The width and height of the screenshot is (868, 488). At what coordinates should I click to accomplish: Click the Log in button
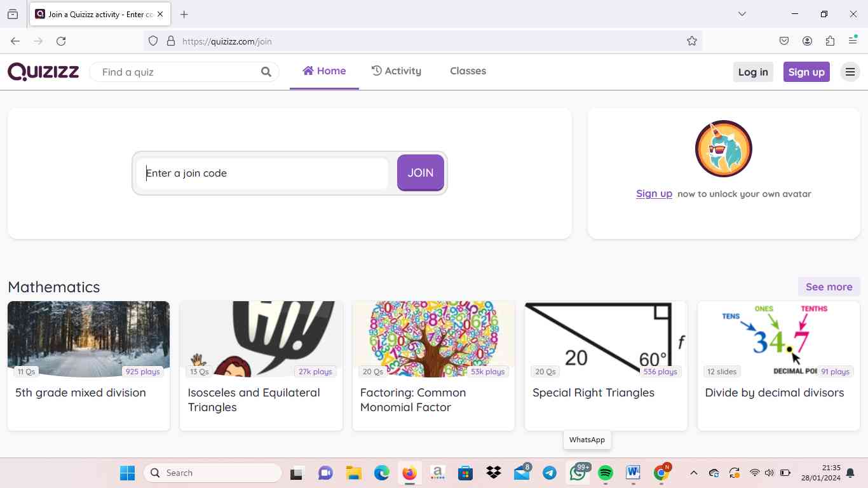point(753,72)
